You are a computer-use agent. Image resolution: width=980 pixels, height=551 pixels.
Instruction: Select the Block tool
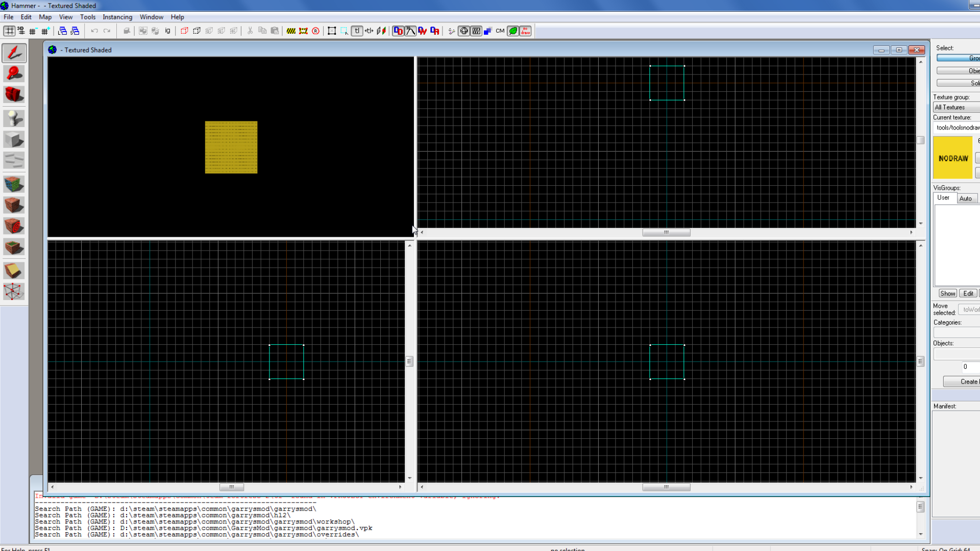click(14, 140)
